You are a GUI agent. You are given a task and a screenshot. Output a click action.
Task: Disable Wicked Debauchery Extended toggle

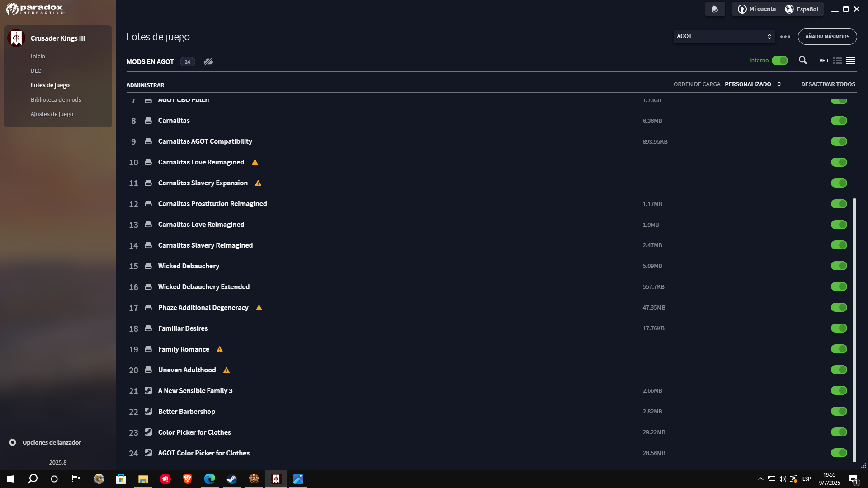point(839,286)
